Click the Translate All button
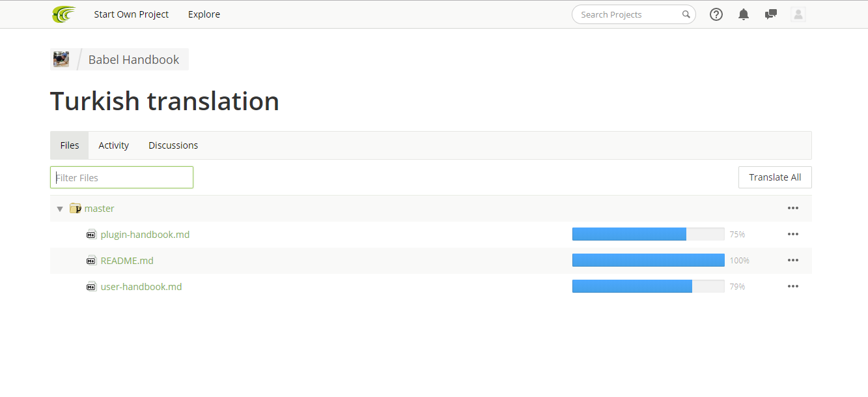The height and width of the screenshot is (397, 868). pos(775,177)
